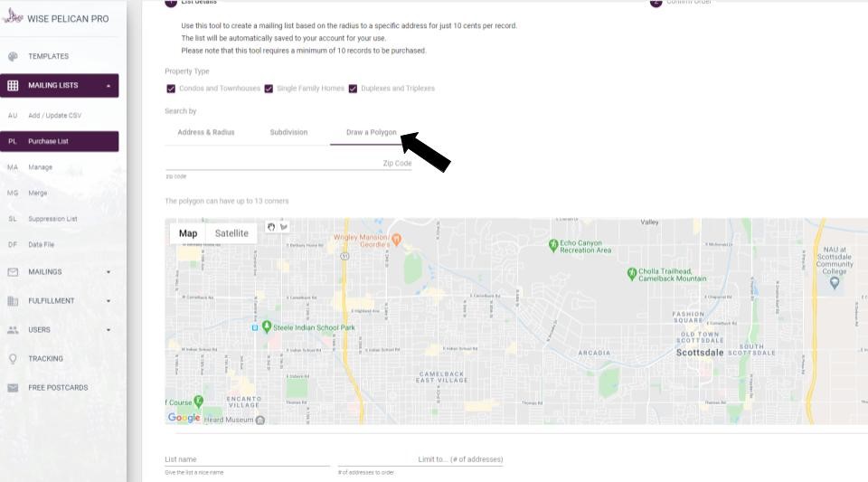Click Fashion Square map label
Screen dimensions: 868x482
(688, 317)
